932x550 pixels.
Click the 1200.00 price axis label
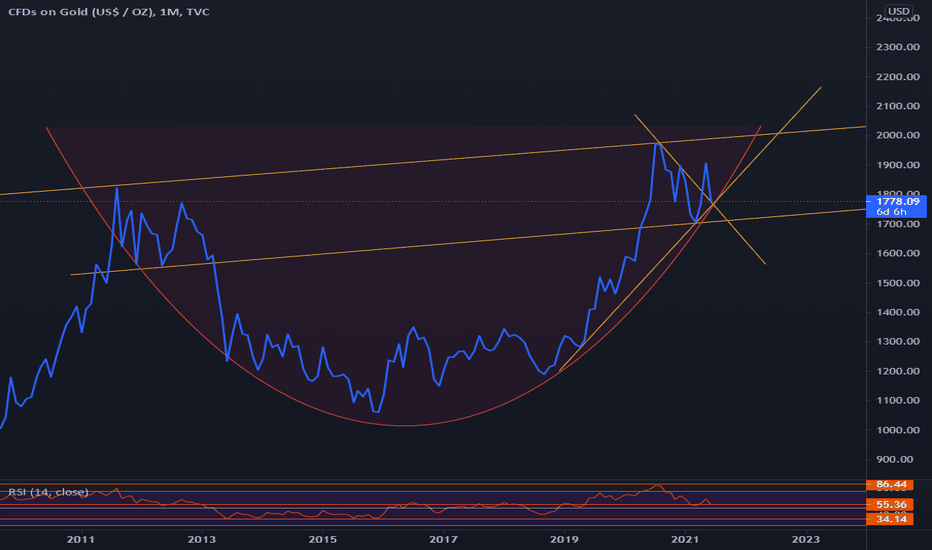click(898, 371)
